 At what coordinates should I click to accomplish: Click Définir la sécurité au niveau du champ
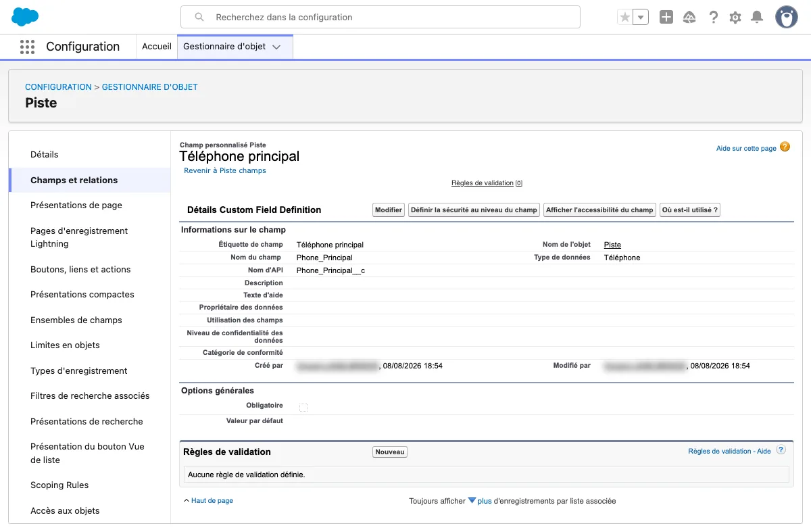point(474,210)
